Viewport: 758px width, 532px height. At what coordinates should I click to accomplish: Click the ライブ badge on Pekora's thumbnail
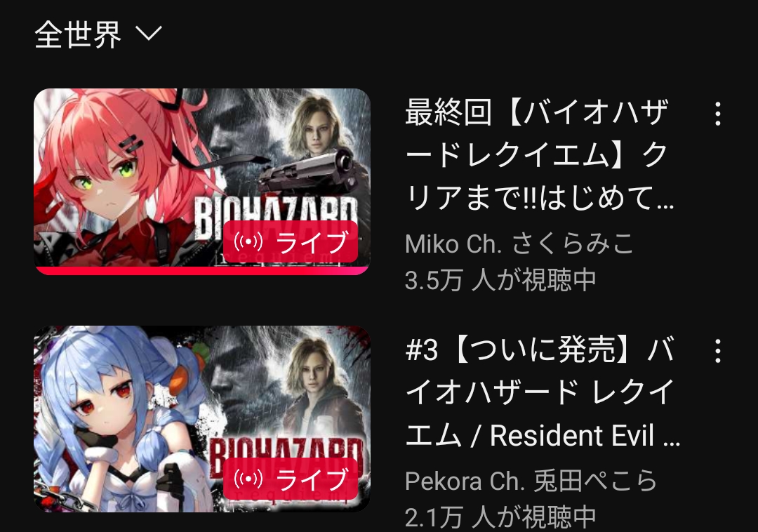click(291, 479)
